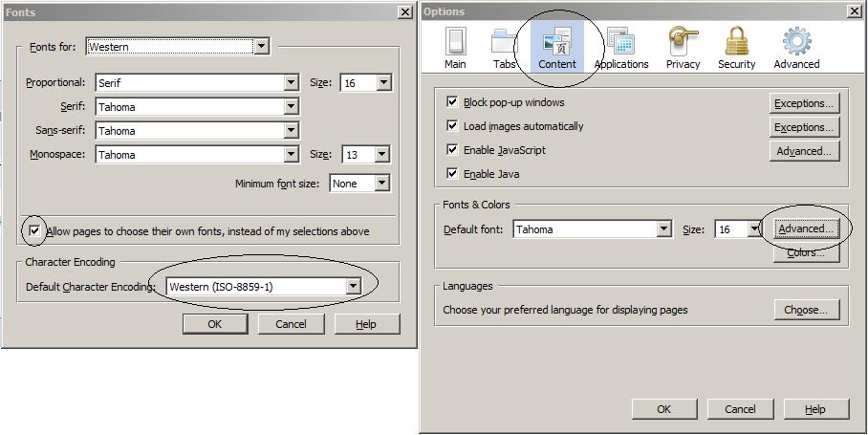Click OK in the Fonts dialog
Screen dimensions: 868x435
pos(215,324)
